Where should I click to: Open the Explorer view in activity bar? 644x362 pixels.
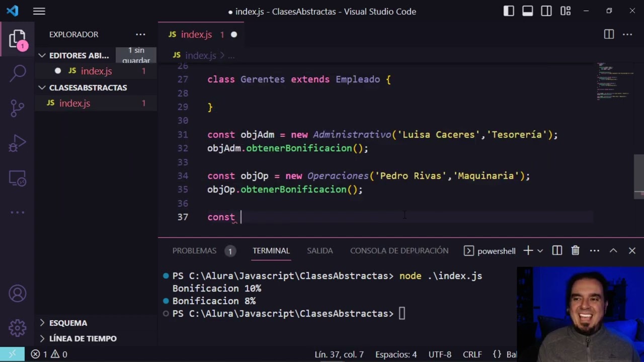[17, 39]
